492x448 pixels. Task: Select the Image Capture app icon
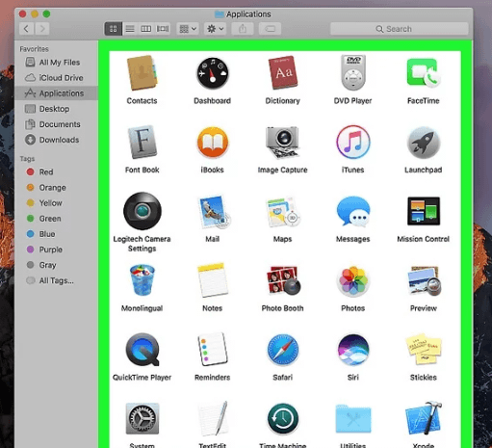283,143
